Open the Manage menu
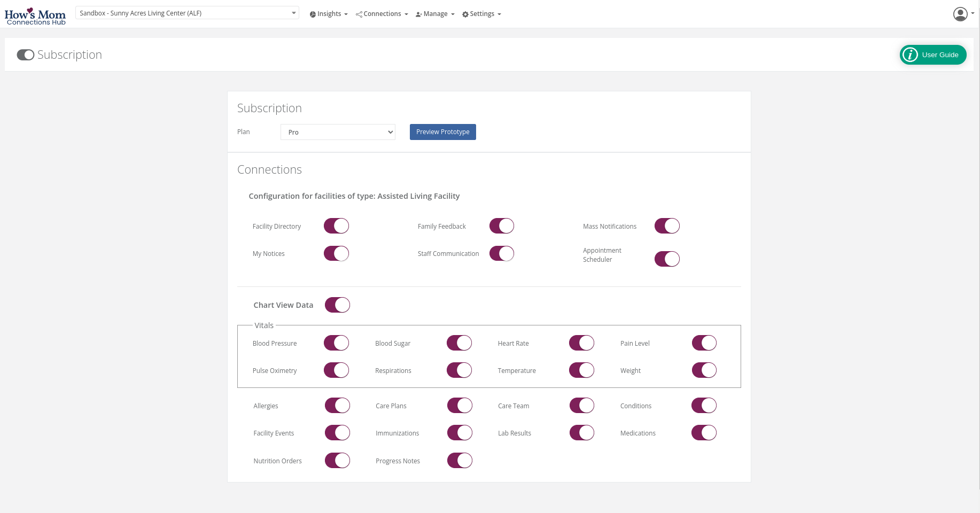This screenshot has width=980, height=513. (435, 14)
